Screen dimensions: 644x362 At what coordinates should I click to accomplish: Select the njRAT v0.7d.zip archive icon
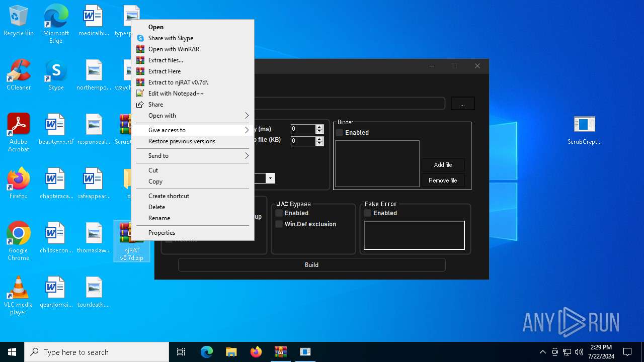coord(131,241)
